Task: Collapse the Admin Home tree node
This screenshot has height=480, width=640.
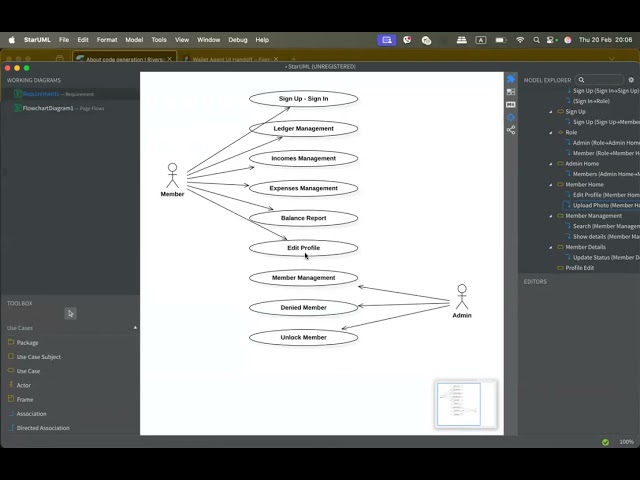Action: pyautogui.click(x=551, y=164)
